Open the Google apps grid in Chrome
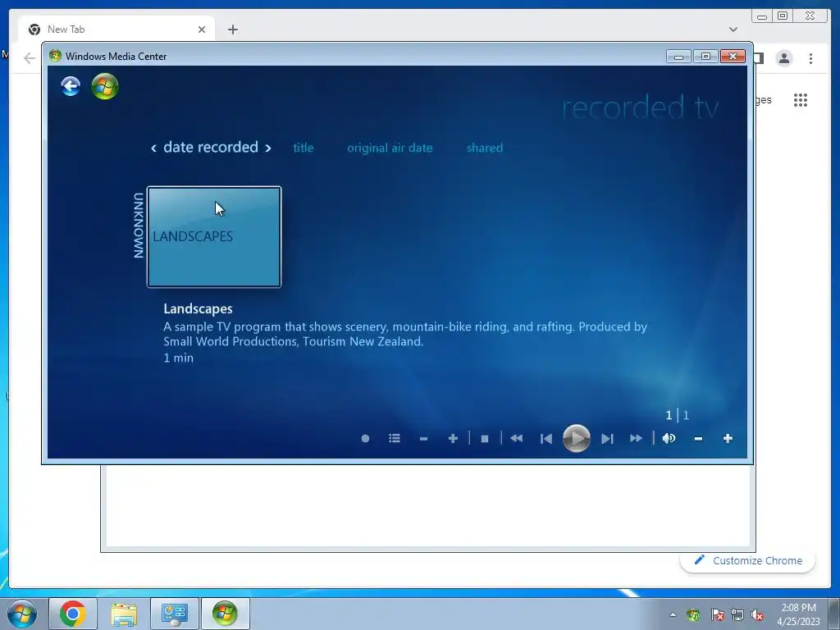This screenshot has width=840, height=630. point(801,100)
